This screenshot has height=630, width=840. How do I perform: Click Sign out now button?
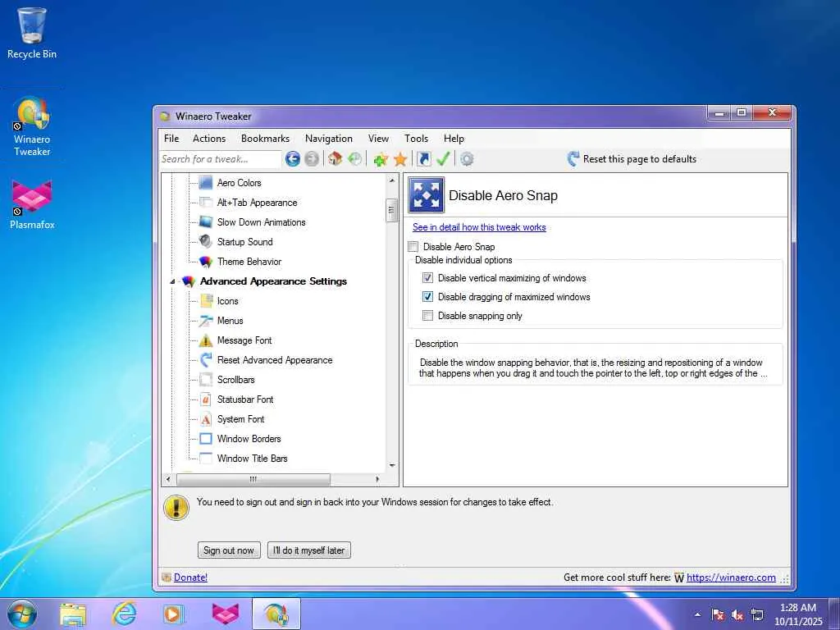229,550
